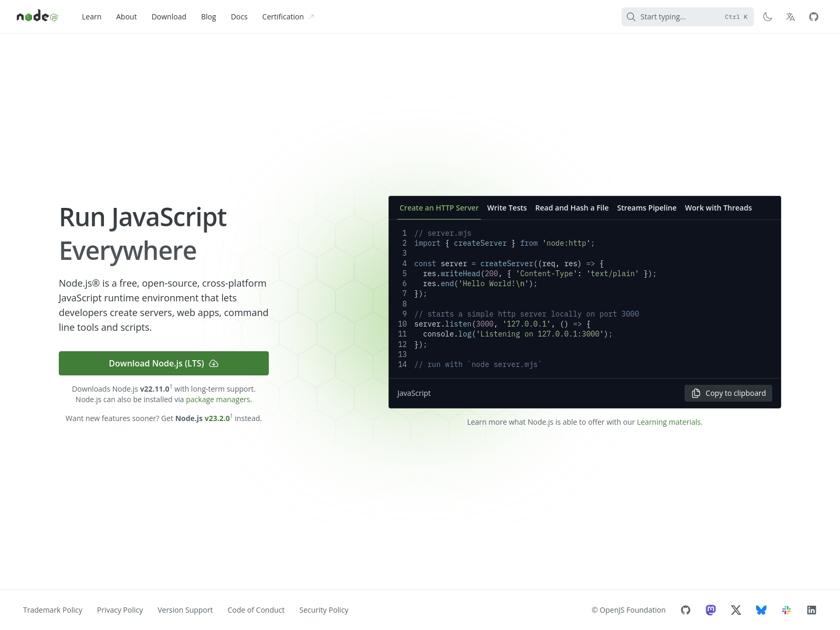This screenshot has height=630, width=840.
Task: Switch to Work with Threads tab
Action: pyautogui.click(x=718, y=208)
